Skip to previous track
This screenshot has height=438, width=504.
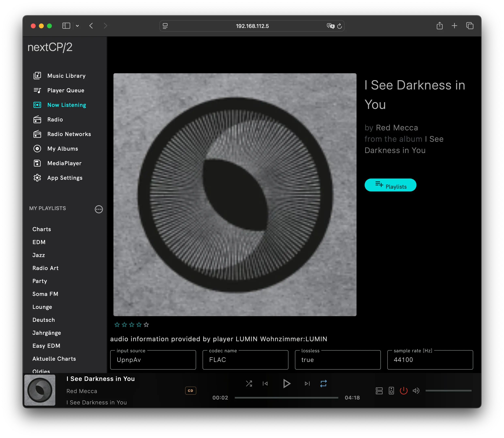[265, 384]
